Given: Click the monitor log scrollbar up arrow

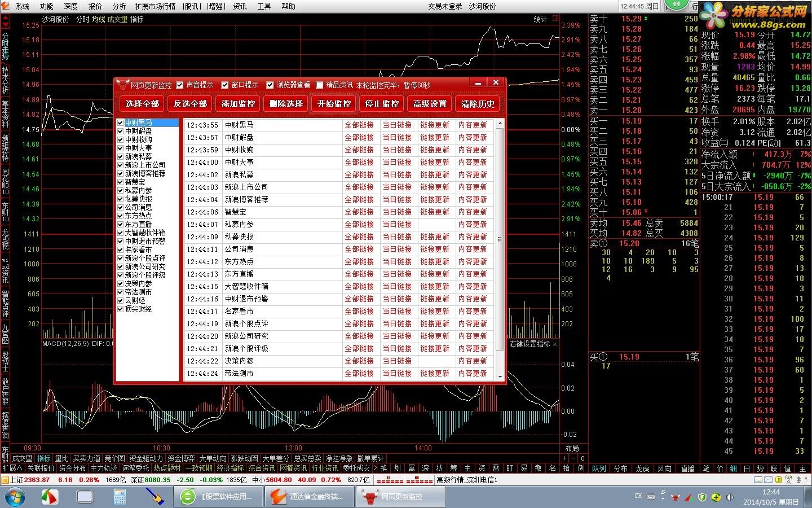Looking at the screenshot, I should [x=500, y=122].
